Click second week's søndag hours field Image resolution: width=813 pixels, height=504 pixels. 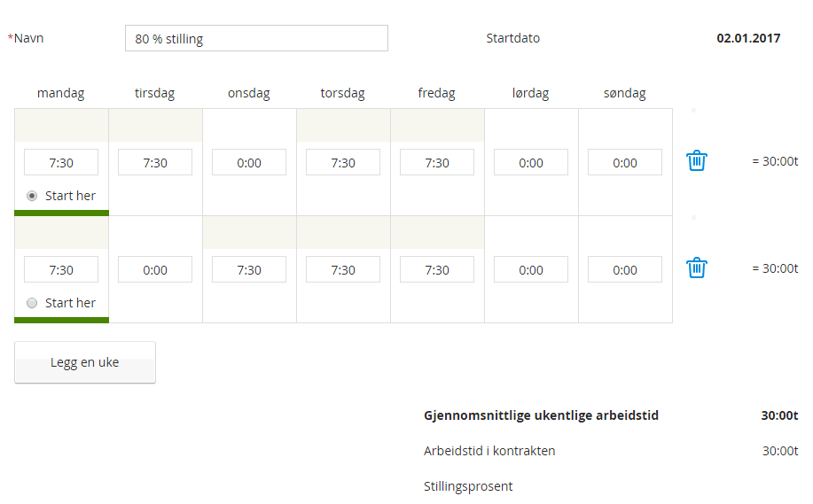coord(625,270)
